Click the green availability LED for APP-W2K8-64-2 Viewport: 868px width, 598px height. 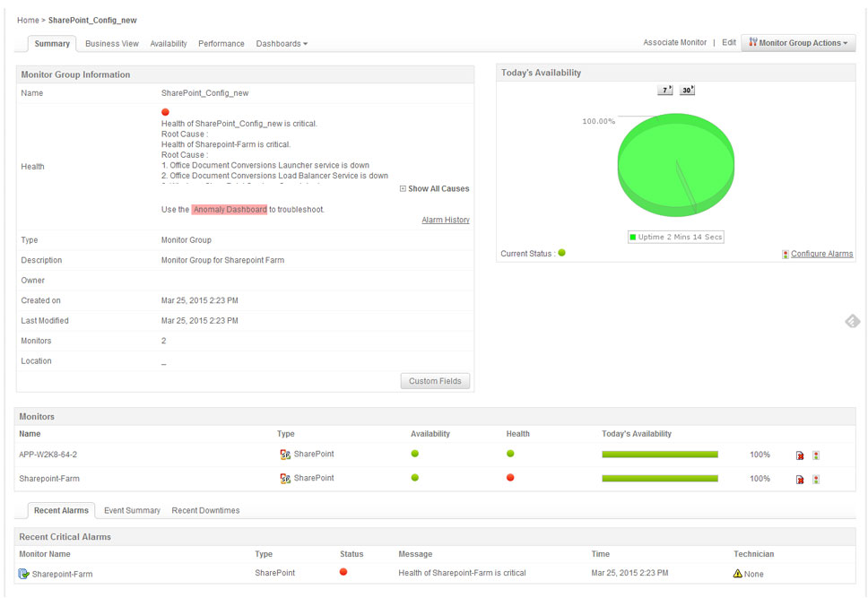click(414, 454)
